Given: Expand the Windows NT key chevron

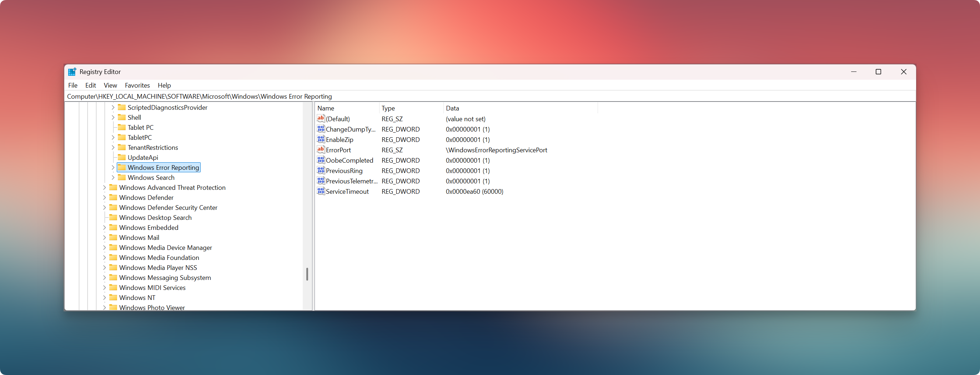Looking at the screenshot, I should coord(104,298).
